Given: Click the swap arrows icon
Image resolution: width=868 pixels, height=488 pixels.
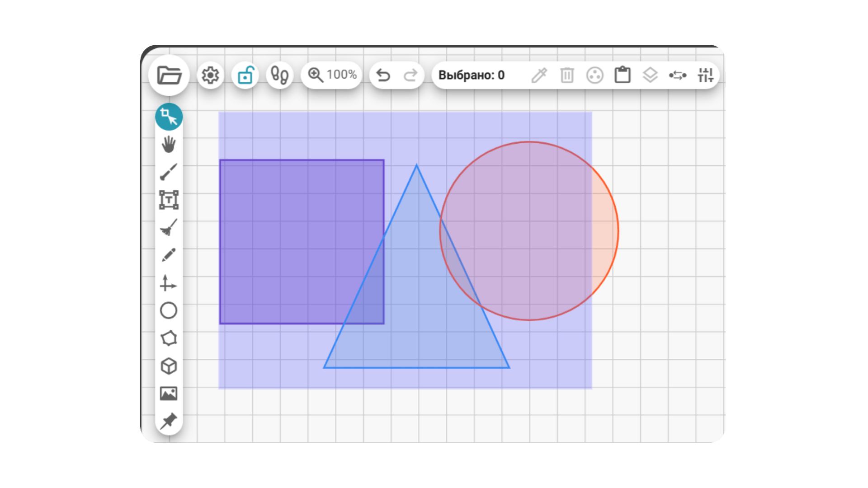Looking at the screenshot, I should [x=678, y=75].
